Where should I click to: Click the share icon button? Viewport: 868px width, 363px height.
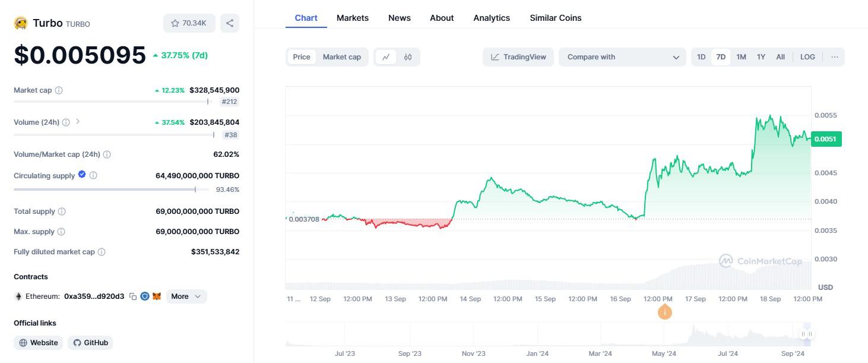coord(230,23)
